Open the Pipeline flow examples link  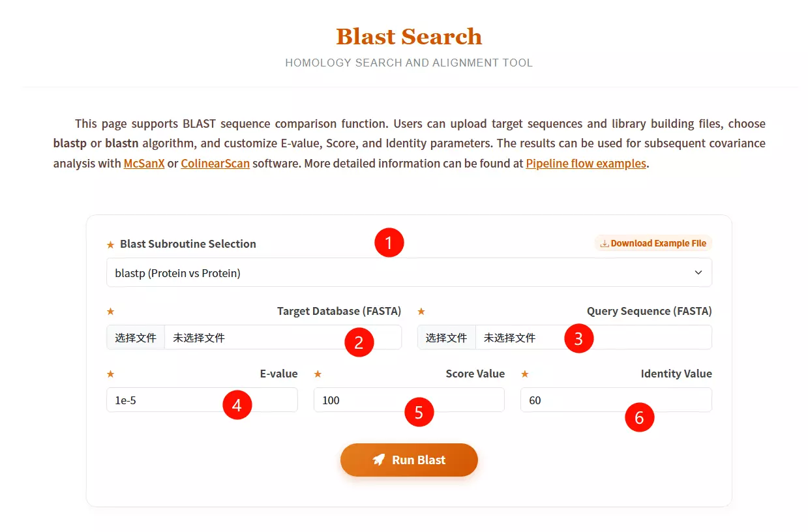click(586, 163)
